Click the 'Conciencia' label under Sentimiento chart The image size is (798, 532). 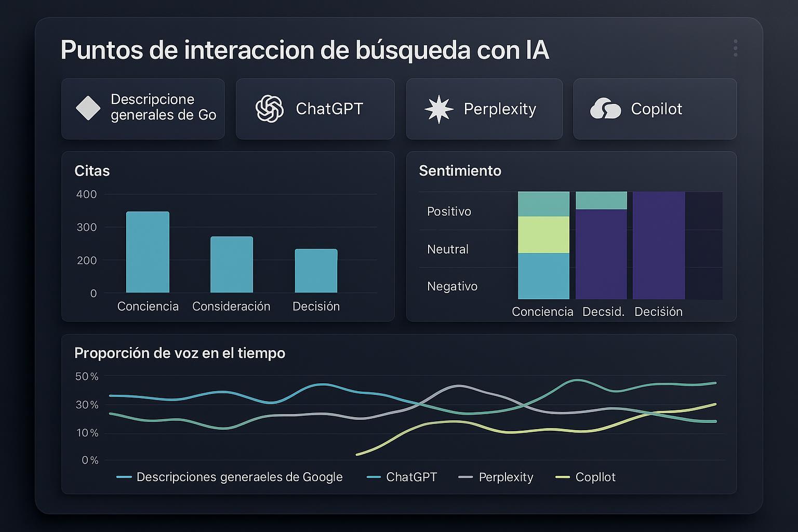(542, 312)
